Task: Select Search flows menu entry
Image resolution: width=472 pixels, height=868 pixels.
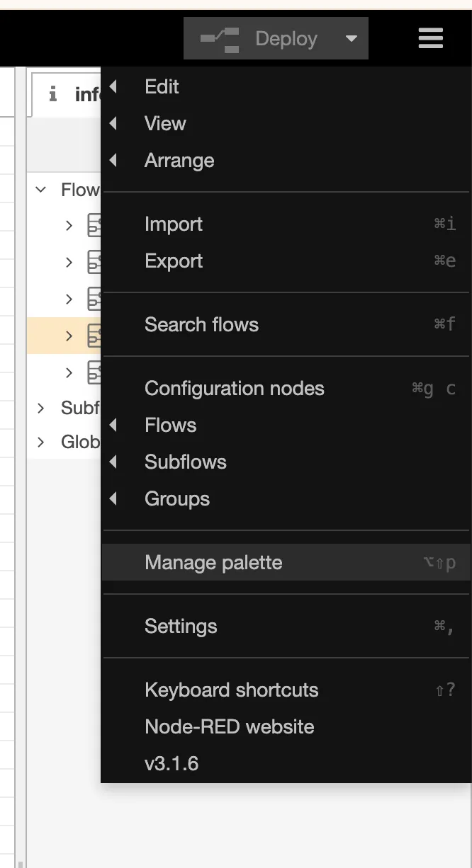Action: [x=286, y=324]
